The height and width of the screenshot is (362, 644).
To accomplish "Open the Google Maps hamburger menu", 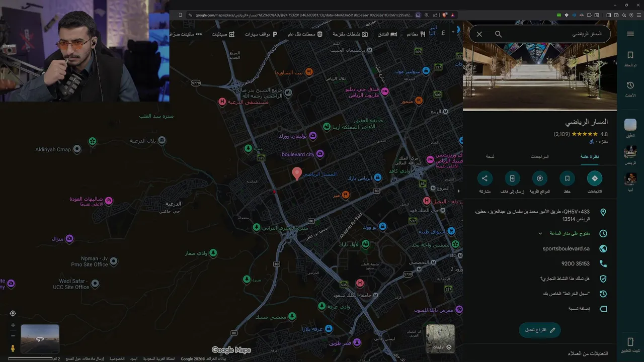I will pyautogui.click(x=630, y=34).
